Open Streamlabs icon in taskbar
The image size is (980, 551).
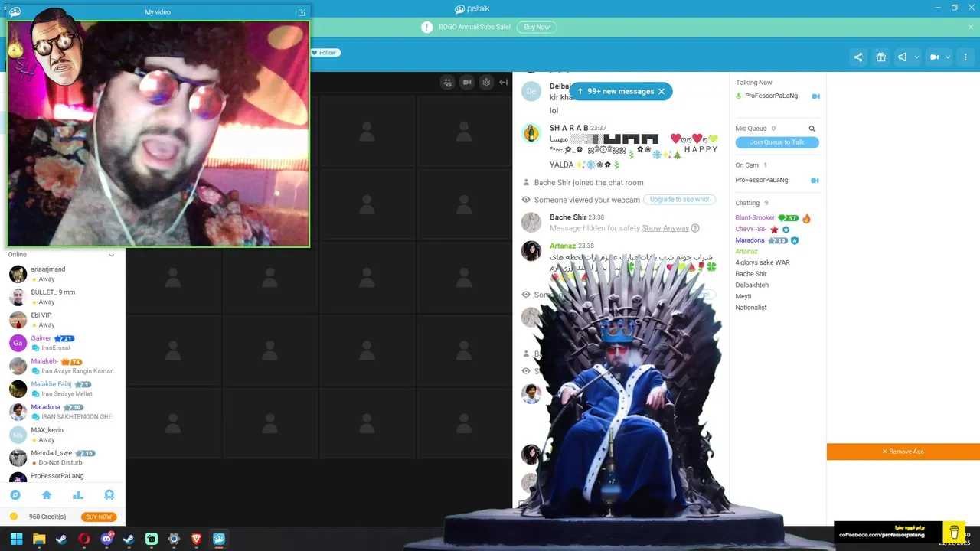tap(152, 539)
